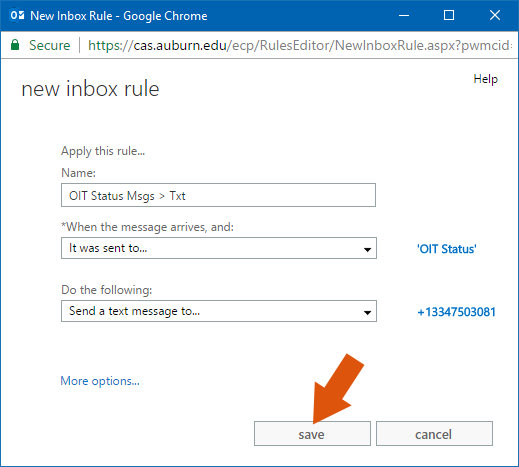Minimize the New Inbox Rule window

(x=404, y=15)
